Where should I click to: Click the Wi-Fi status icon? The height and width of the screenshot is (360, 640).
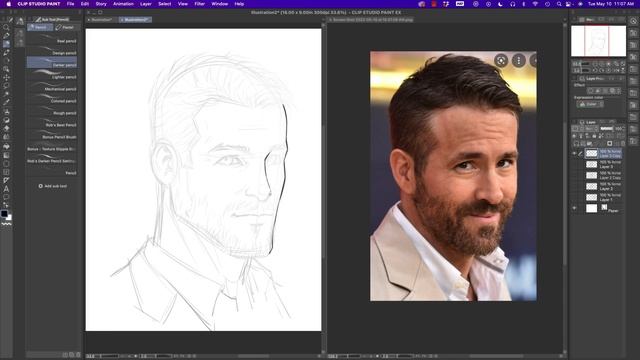point(535,4)
